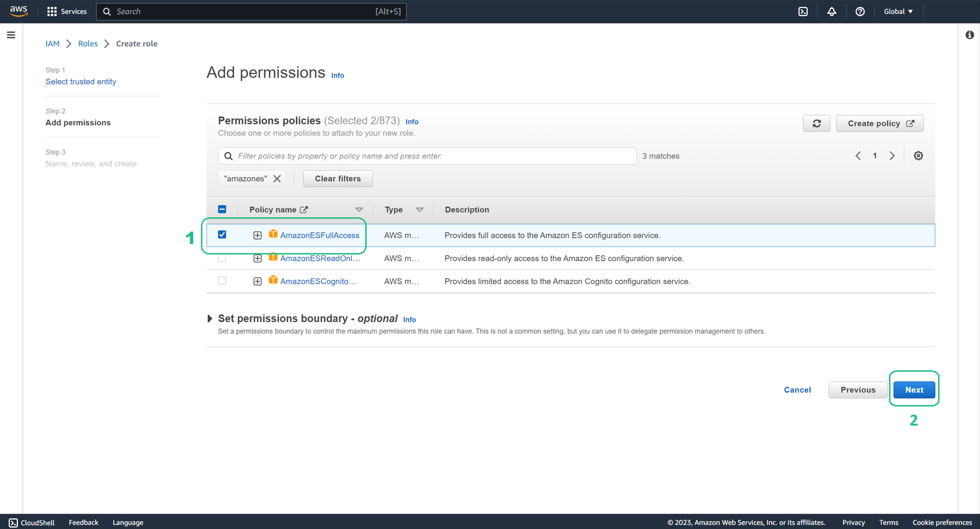Go to IAM breadcrumb
The width and height of the screenshot is (980, 529).
(52, 43)
